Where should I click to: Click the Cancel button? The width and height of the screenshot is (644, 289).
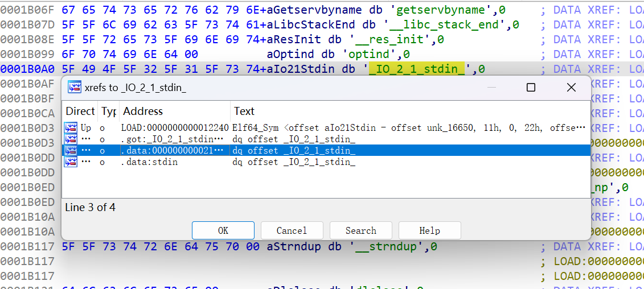pyautogui.click(x=292, y=230)
